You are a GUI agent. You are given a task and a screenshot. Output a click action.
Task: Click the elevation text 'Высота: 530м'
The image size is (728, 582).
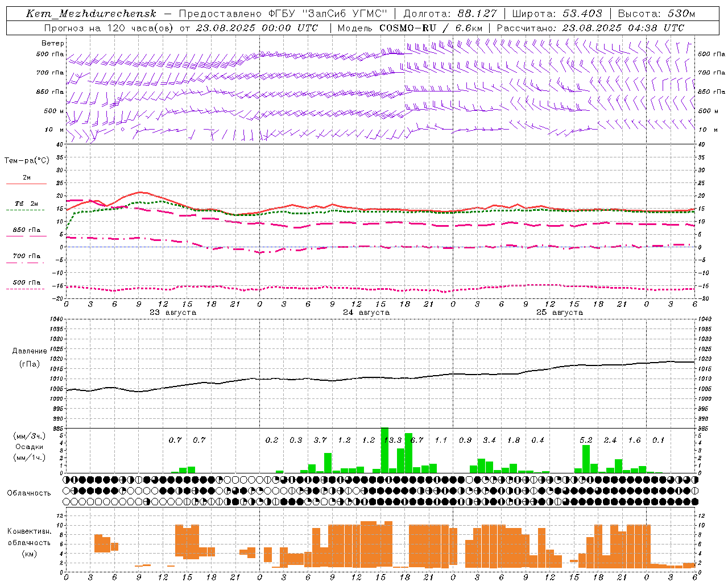click(656, 14)
